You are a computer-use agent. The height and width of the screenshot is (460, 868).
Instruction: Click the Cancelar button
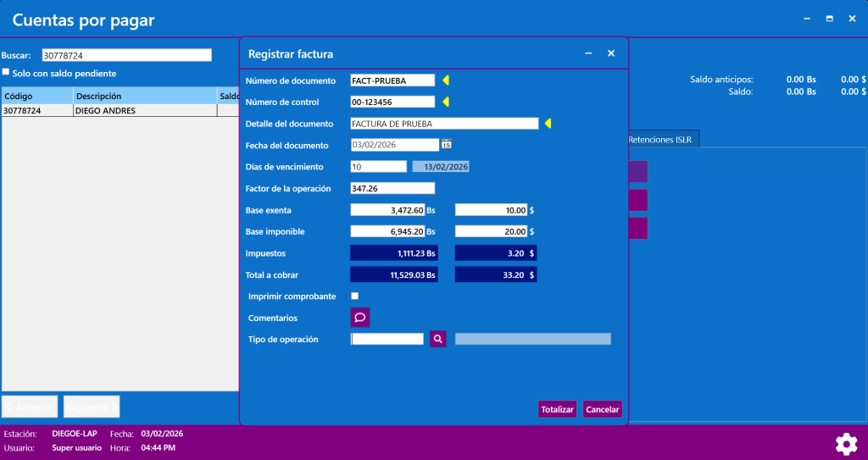click(602, 409)
